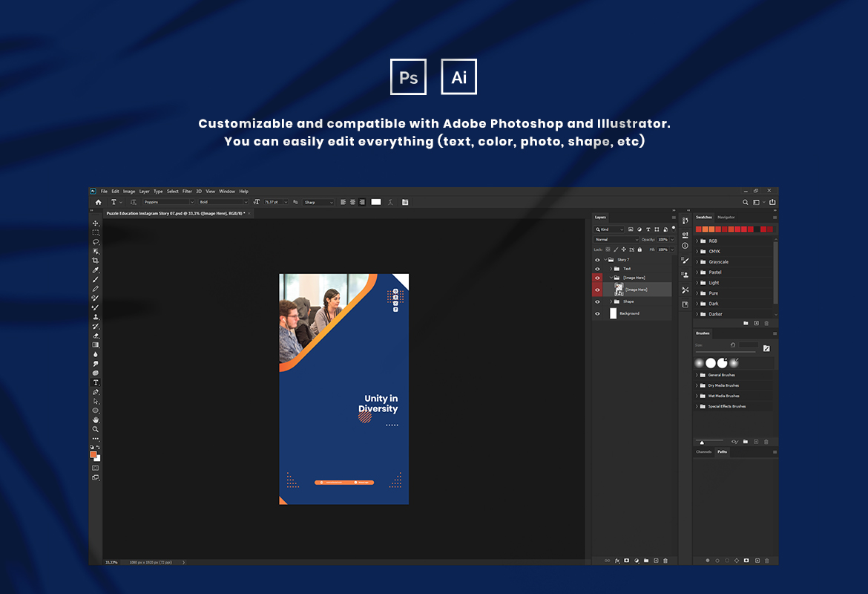This screenshot has height=594, width=868.
Task: Toggle visibility of the Text group
Action: 597,269
